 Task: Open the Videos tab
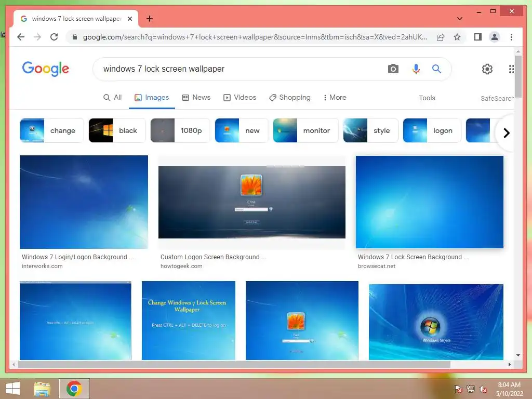click(240, 98)
